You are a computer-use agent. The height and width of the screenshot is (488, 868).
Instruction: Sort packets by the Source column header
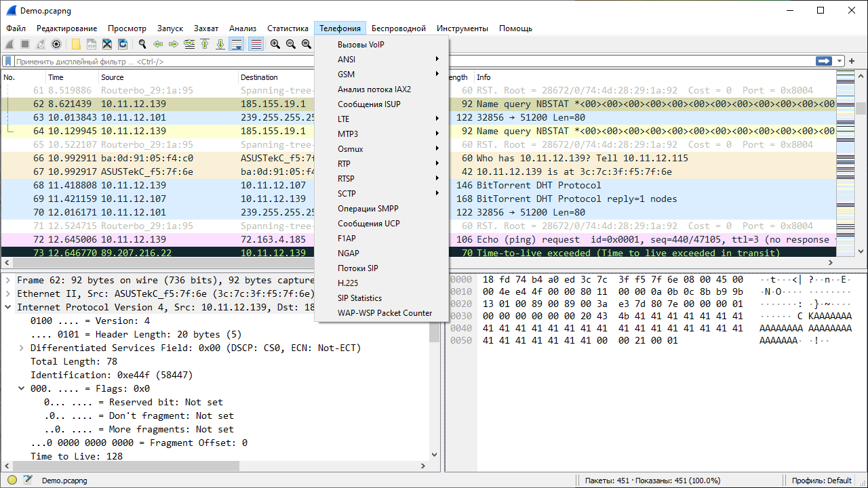[168, 77]
